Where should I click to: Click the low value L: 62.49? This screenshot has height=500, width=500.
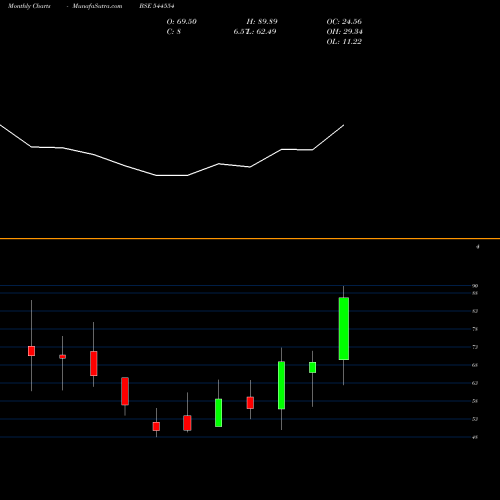(x=262, y=32)
